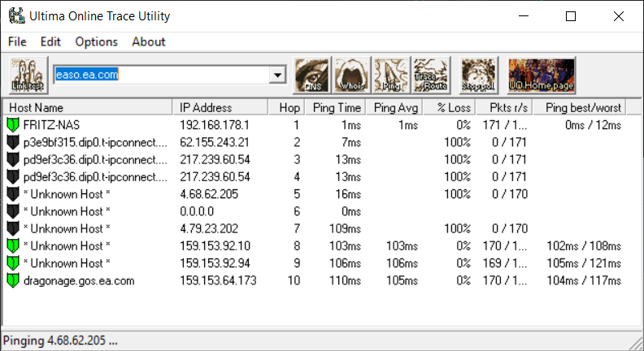Click the Stop poll icon
This screenshot has height=351, width=644.
[478, 75]
